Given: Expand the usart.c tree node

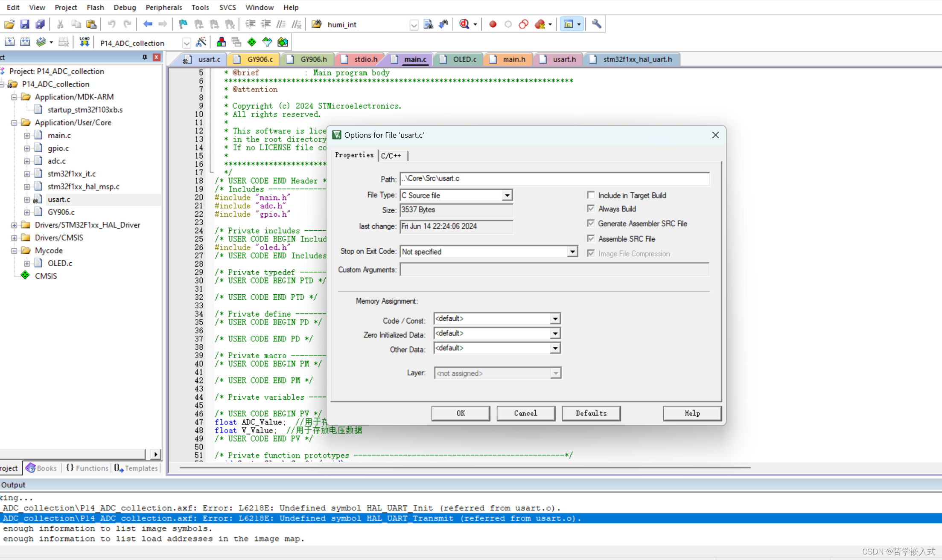Looking at the screenshot, I should pyautogui.click(x=27, y=199).
